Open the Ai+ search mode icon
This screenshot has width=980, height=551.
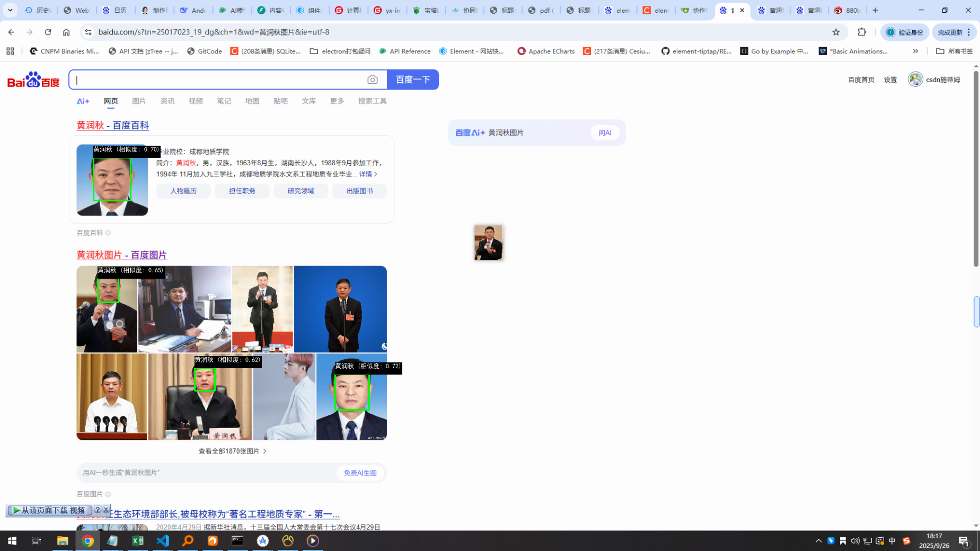[x=83, y=101]
